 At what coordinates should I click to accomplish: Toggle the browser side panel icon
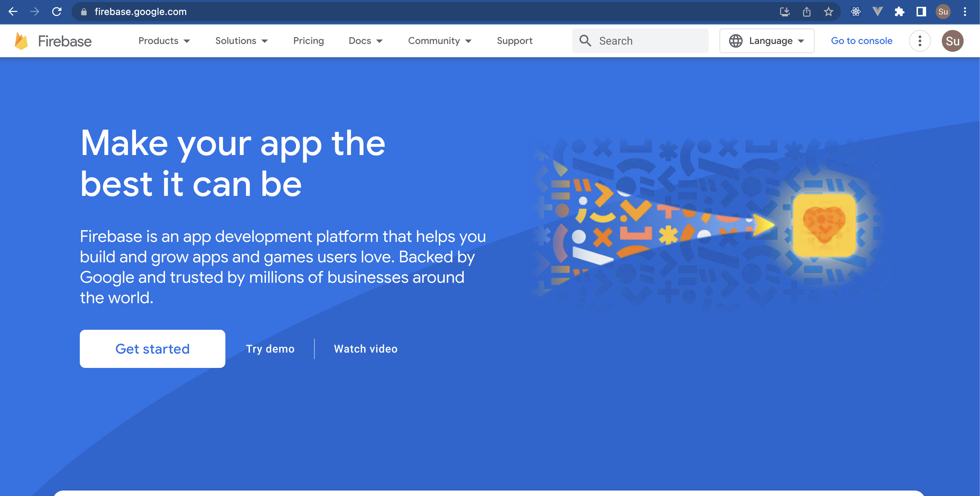click(x=921, y=12)
